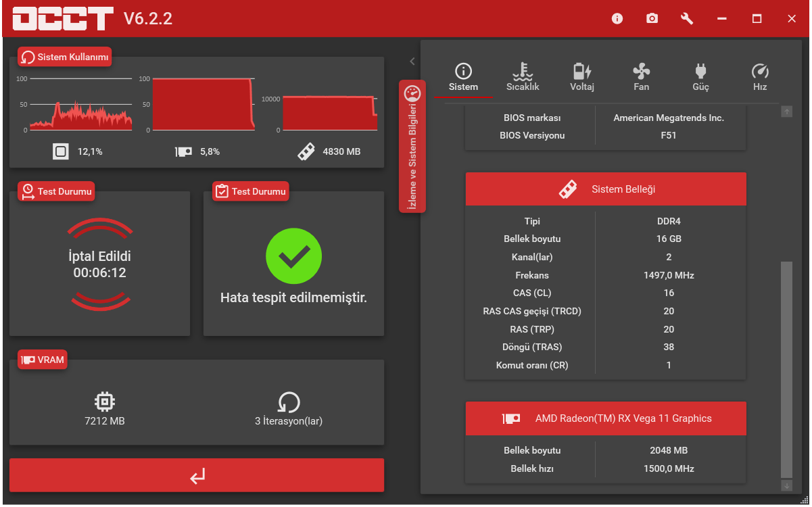Click the İptal Edildi 00:06:12 status
812x507 pixels.
100,264
